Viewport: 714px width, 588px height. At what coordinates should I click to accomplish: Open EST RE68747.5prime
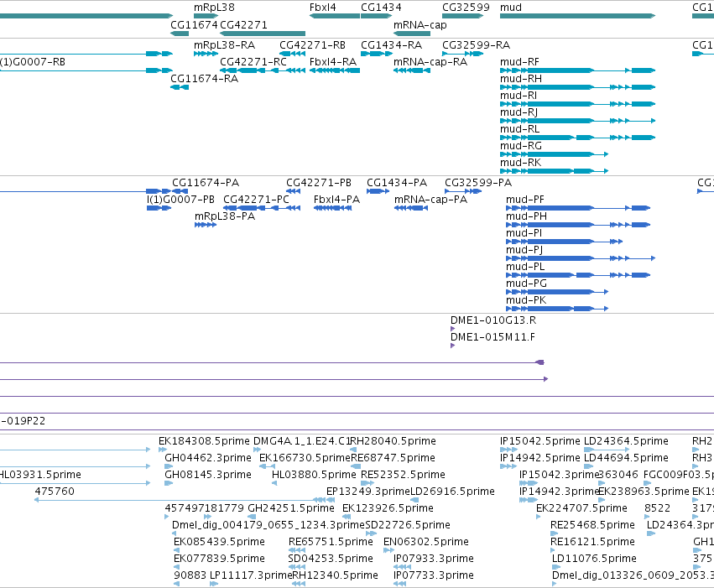(x=393, y=458)
